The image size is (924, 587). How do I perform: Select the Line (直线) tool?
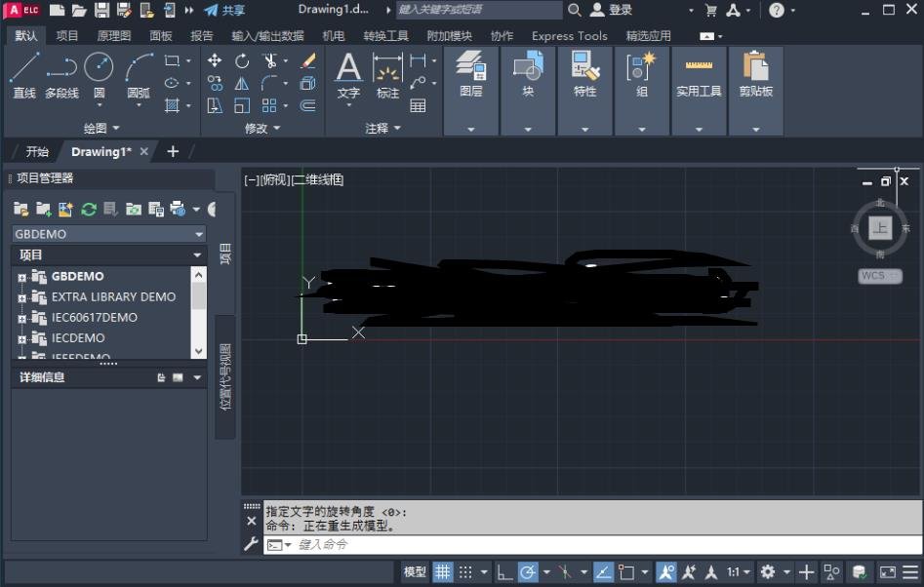(x=24, y=75)
